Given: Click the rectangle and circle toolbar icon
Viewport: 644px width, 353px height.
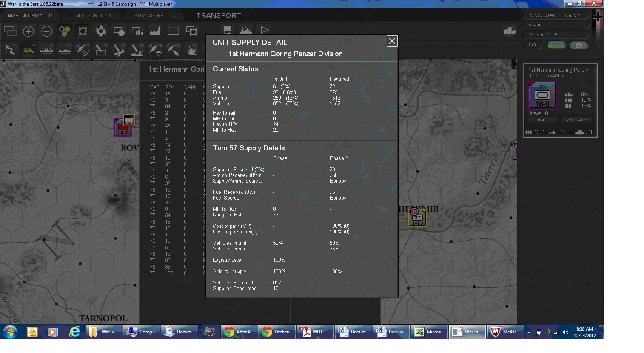Looking at the screenshot, I should (x=119, y=31).
